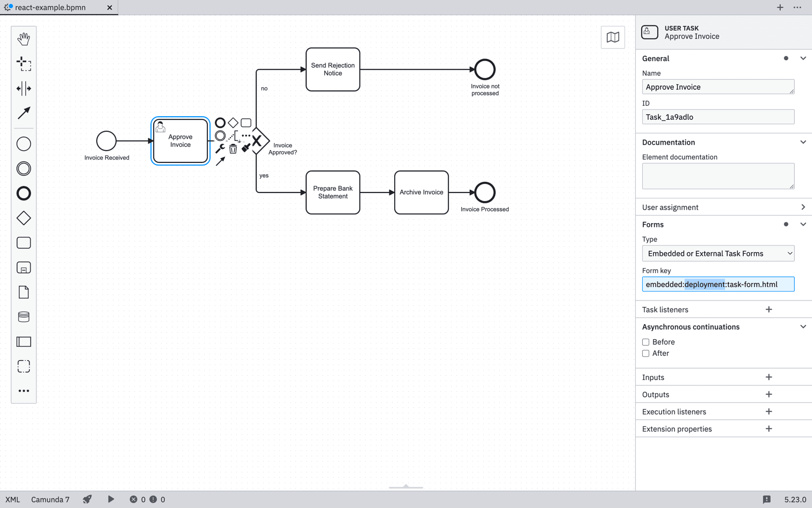Switch to the XML tab
812x508 pixels.
tap(12, 499)
